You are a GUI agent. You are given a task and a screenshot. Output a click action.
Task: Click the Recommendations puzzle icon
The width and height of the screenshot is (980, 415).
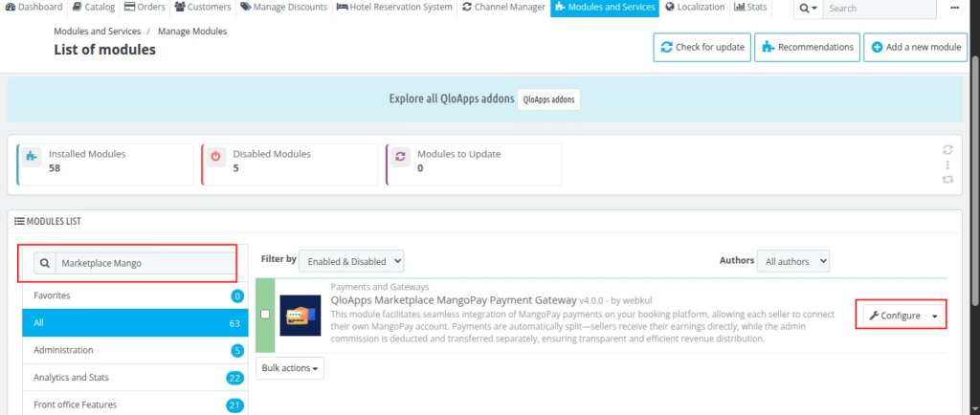768,48
